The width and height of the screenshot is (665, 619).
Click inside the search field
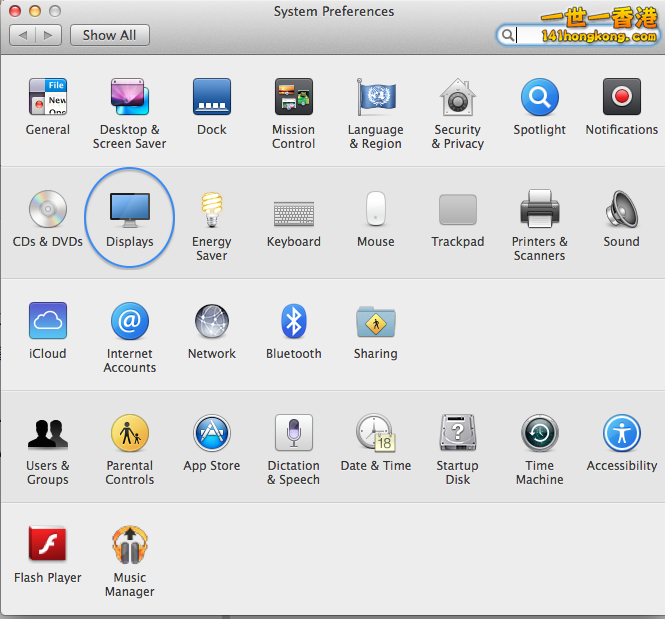pyautogui.click(x=578, y=35)
